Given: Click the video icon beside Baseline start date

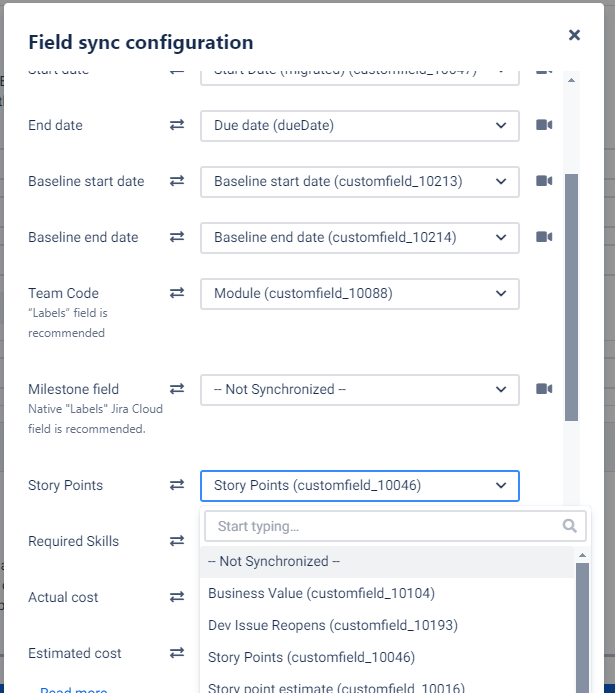Looking at the screenshot, I should [x=544, y=181].
